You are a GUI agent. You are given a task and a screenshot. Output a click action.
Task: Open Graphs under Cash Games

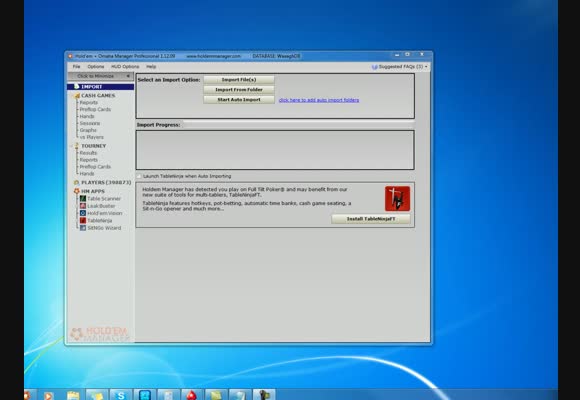tap(88, 130)
